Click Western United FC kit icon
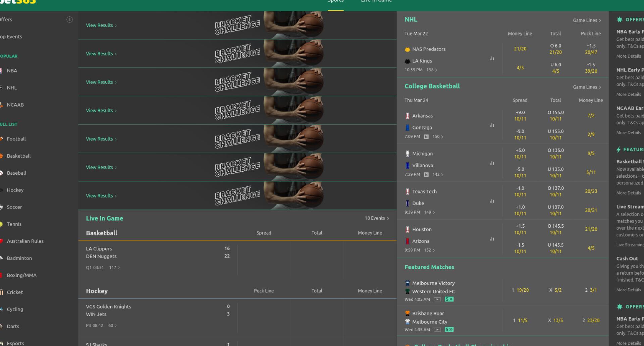644x346 pixels. point(408,292)
